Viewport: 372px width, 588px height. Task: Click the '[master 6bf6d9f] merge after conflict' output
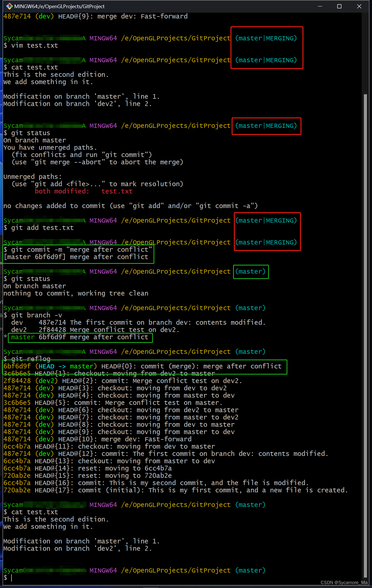pos(76,257)
